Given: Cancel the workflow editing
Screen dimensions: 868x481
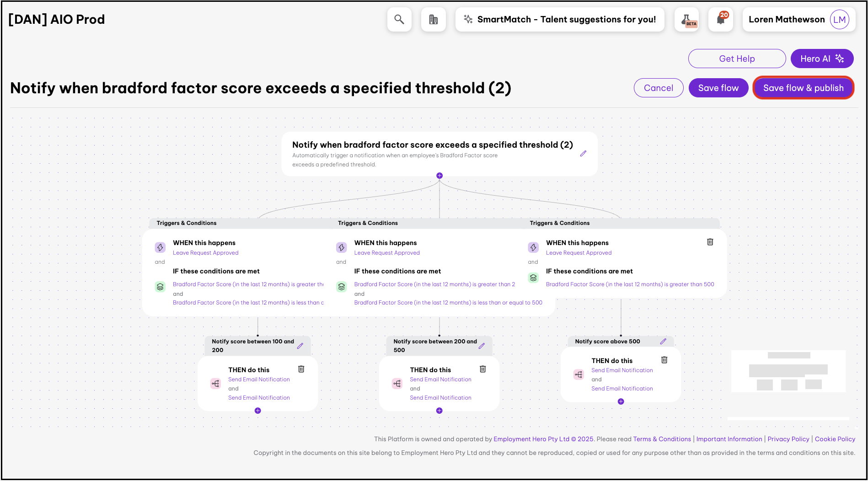Looking at the screenshot, I should (x=658, y=88).
